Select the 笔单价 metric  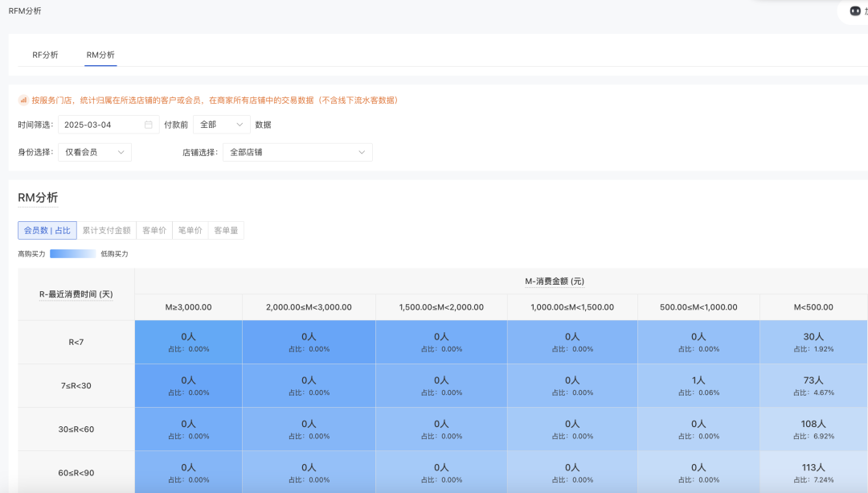(x=190, y=231)
